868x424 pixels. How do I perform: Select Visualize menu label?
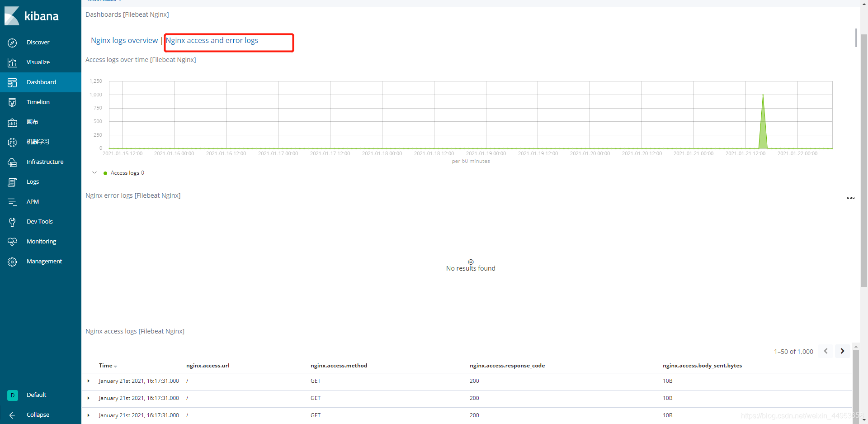pos(38,62)
